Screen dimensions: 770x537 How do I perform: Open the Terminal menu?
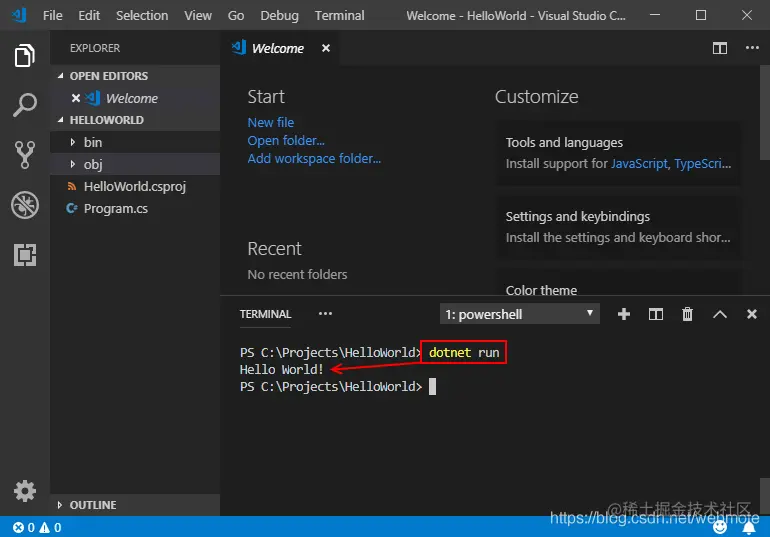click(339, 16)
